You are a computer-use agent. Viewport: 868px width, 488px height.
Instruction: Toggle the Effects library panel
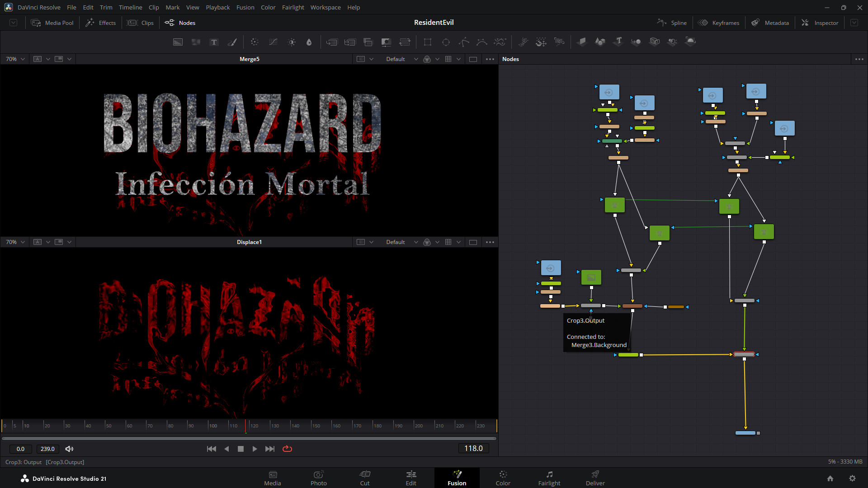(101, 23)
